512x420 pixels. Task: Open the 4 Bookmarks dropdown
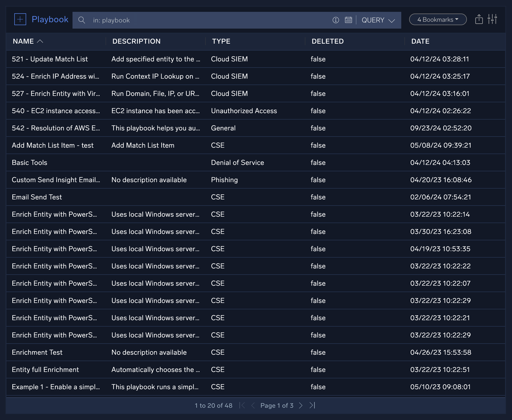[x=438, y=19]
